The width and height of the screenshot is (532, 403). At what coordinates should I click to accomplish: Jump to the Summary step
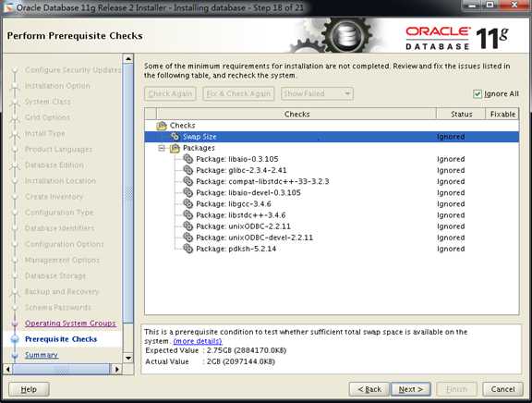click(42, 355)
